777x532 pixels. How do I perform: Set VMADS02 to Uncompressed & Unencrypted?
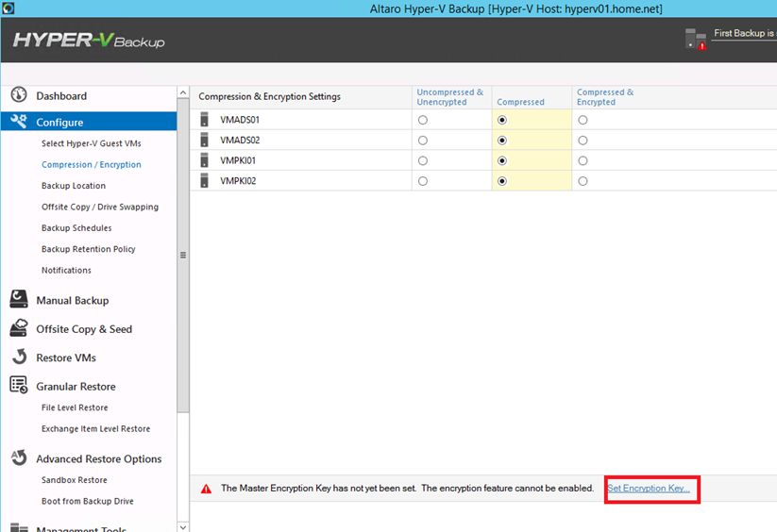[423, 141]
